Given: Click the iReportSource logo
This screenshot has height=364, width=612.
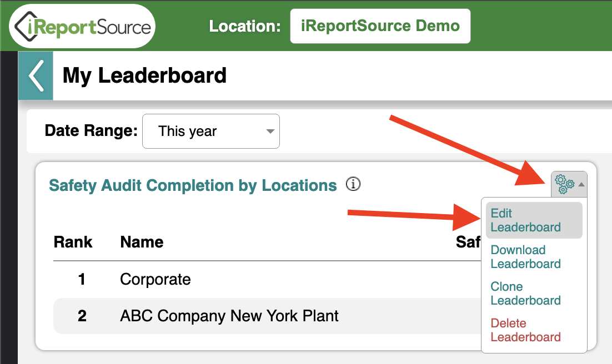Looking at the screenshot, I should 82,27.
